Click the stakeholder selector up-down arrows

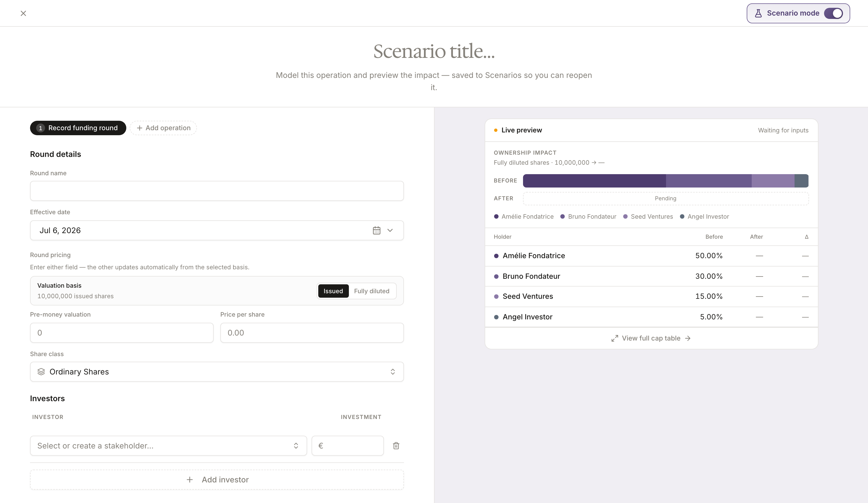click(x=296, y=446)
